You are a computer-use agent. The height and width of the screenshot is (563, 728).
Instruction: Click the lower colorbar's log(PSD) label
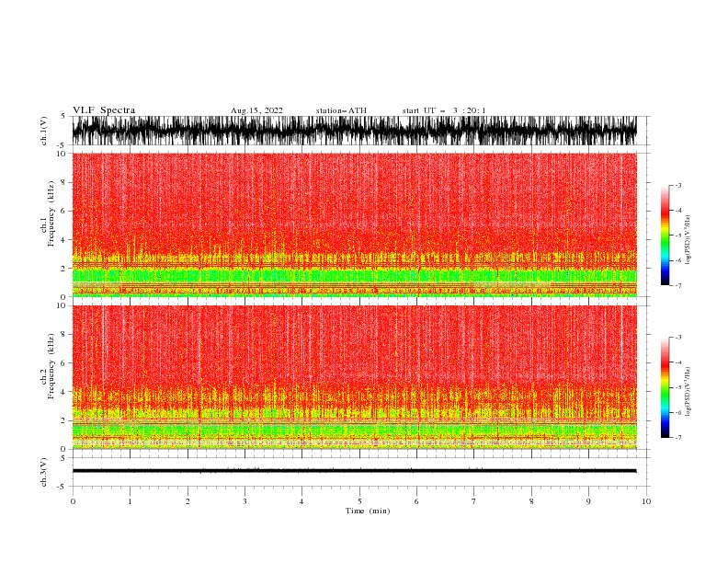(688, 392)
